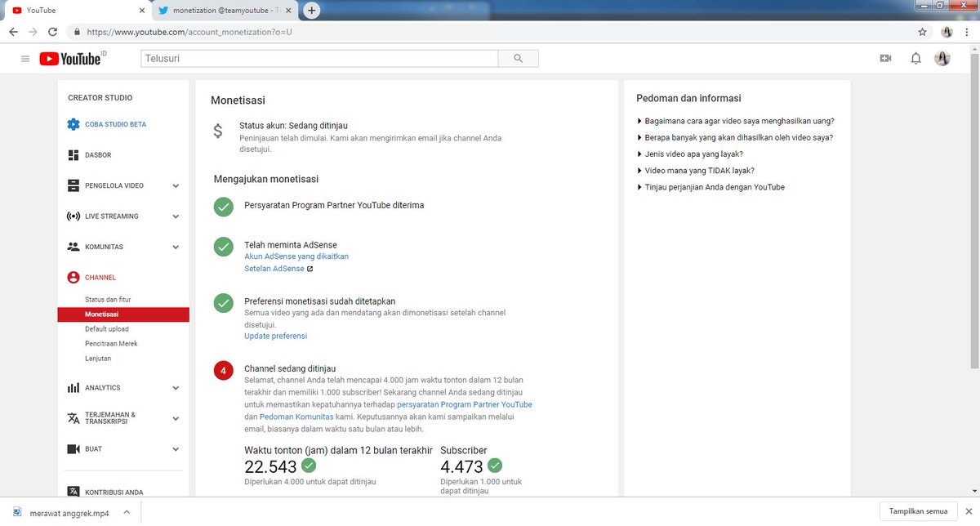Select the Monetisasi menu item
980x526 pixels.
pos(123,314)
